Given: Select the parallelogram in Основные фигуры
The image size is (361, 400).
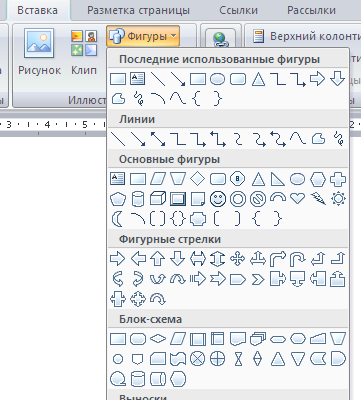Looking at the screenshot, I should click(x=158, y=179).
